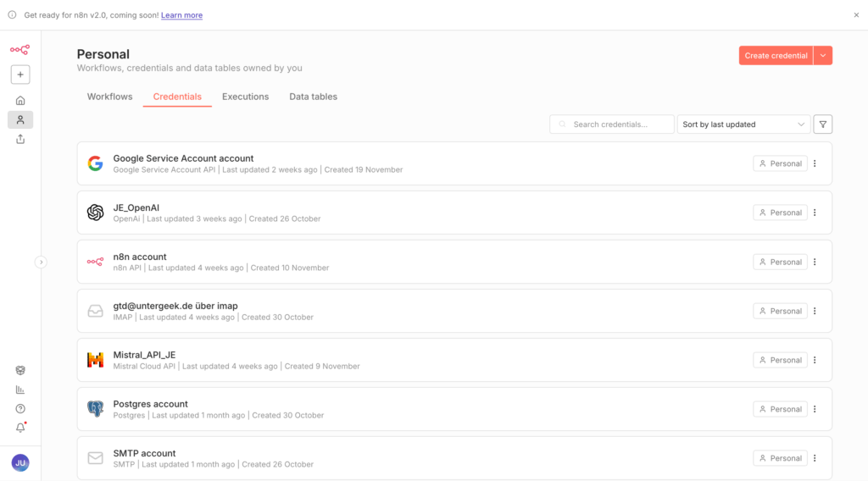Open the Data tables tab

point(314,97)
